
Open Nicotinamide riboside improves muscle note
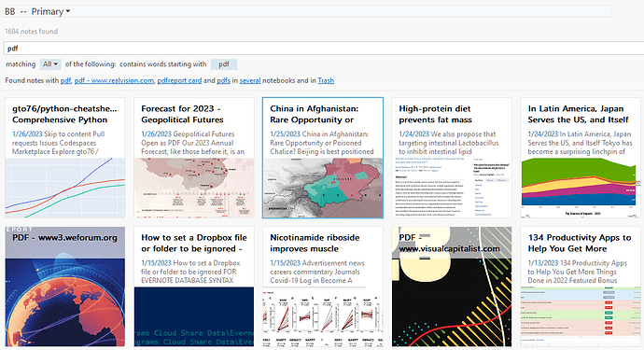323,287
